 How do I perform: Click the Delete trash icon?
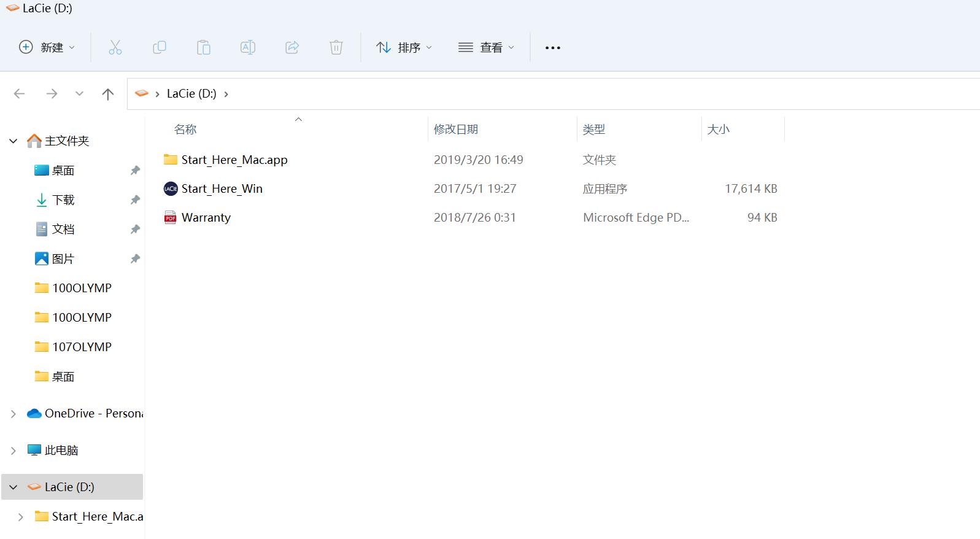[336, 47]
